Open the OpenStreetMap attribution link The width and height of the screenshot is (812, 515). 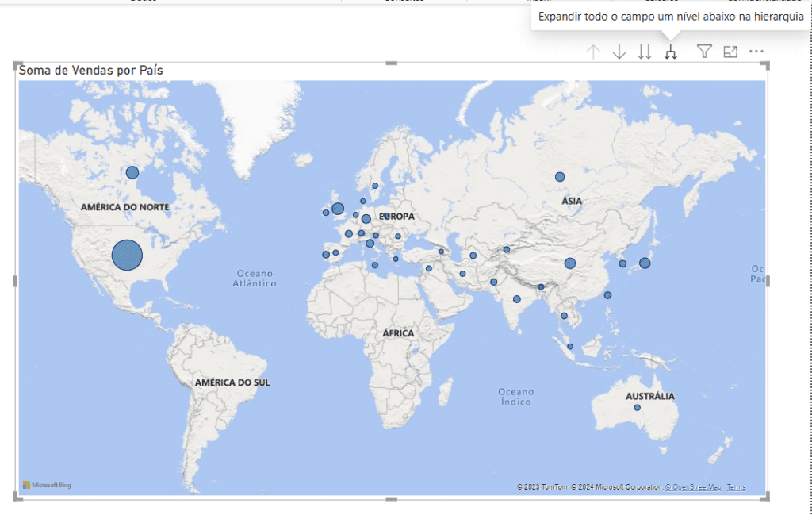(x=695, y=486)
